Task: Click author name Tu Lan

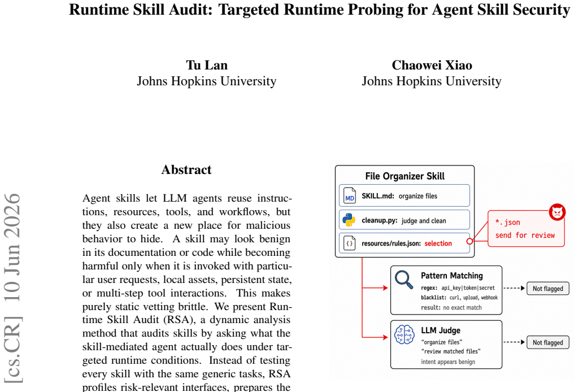Action: 207,65
